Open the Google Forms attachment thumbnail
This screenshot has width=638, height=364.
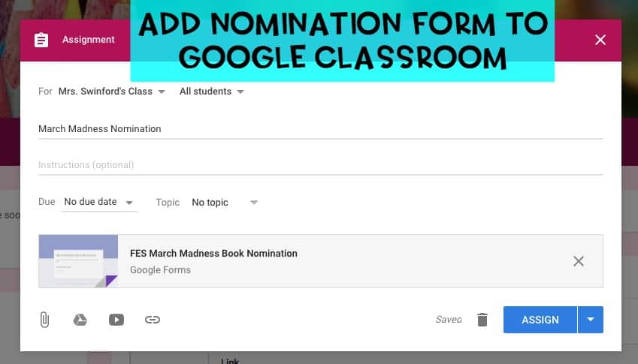point(79,261)
